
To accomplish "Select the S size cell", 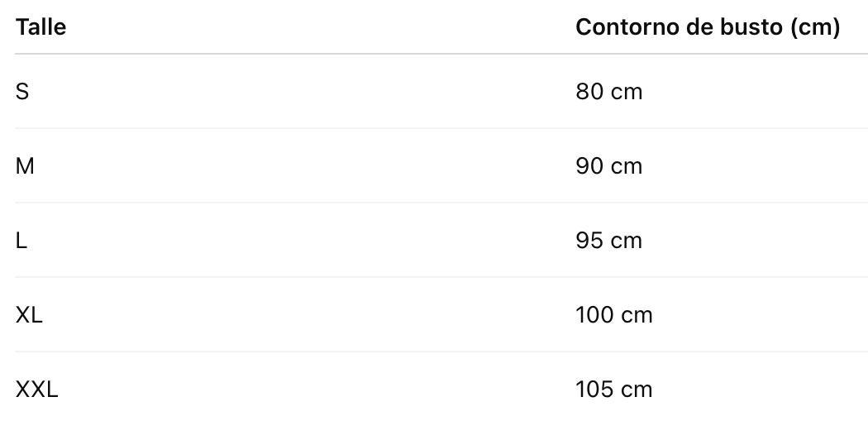I will pos(22,92).
